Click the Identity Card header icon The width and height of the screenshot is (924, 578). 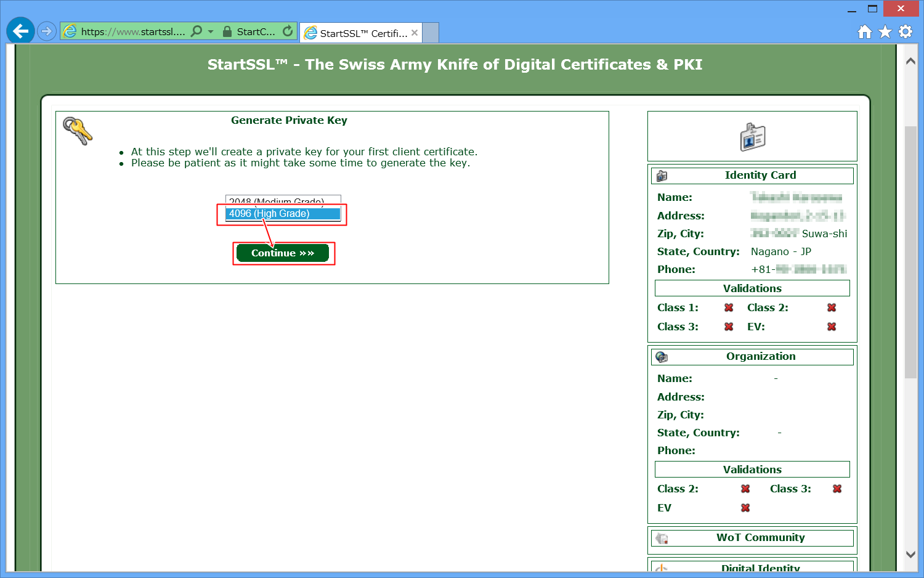(662, 176)
